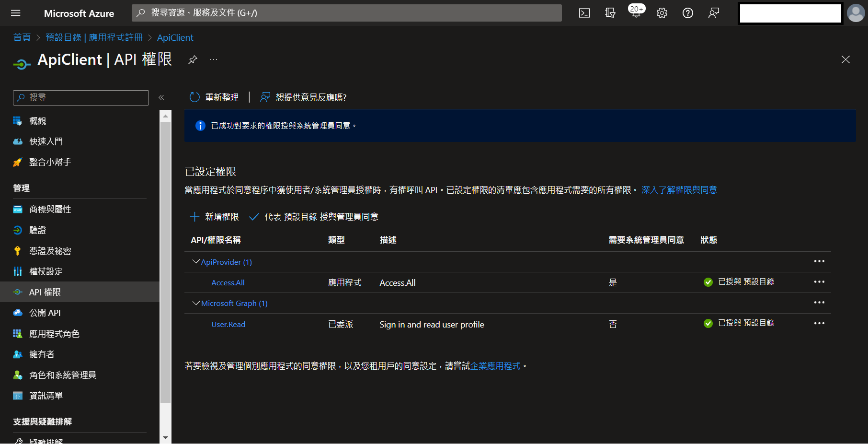The height and width of the screenshot is (445, 868).
Task: Open 憑證及祕密 in the sidebar
Action: 50,251
